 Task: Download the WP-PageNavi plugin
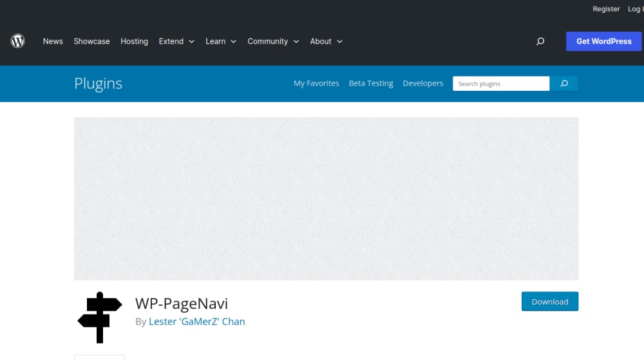point(550,302)
